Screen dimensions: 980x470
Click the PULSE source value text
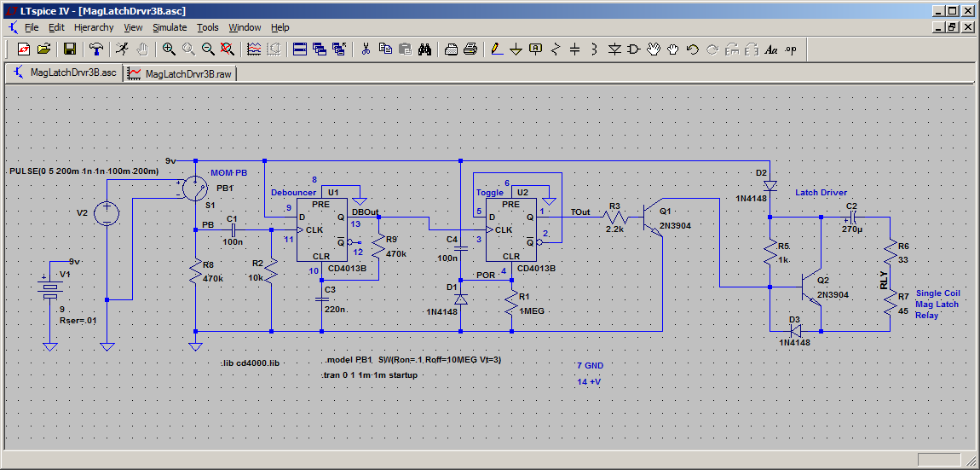pos(84,171)
